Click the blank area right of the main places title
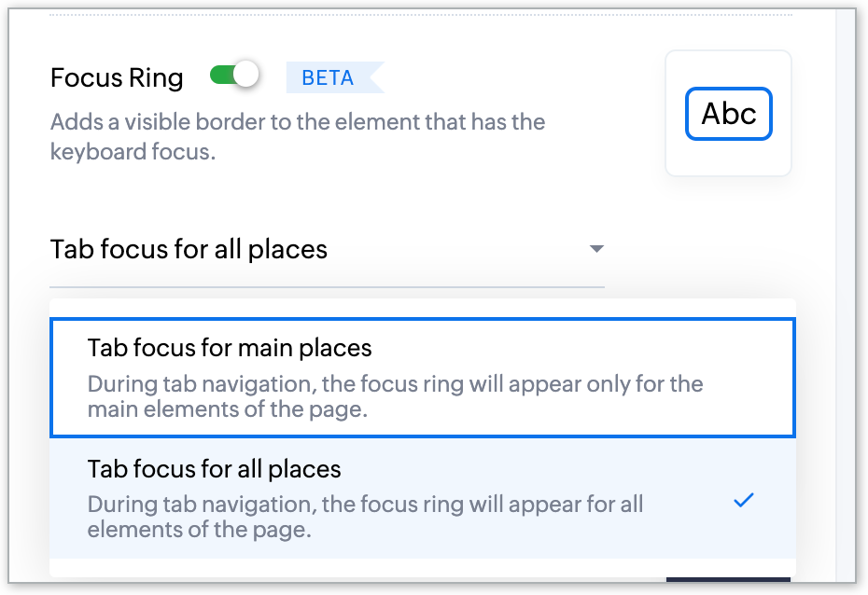 [x=579, y=349]
